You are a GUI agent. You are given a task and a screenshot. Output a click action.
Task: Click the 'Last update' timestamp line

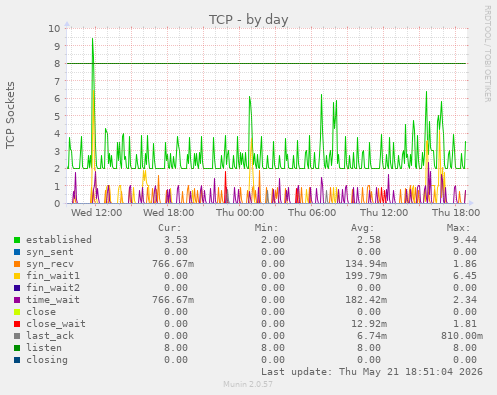point(372,372)
